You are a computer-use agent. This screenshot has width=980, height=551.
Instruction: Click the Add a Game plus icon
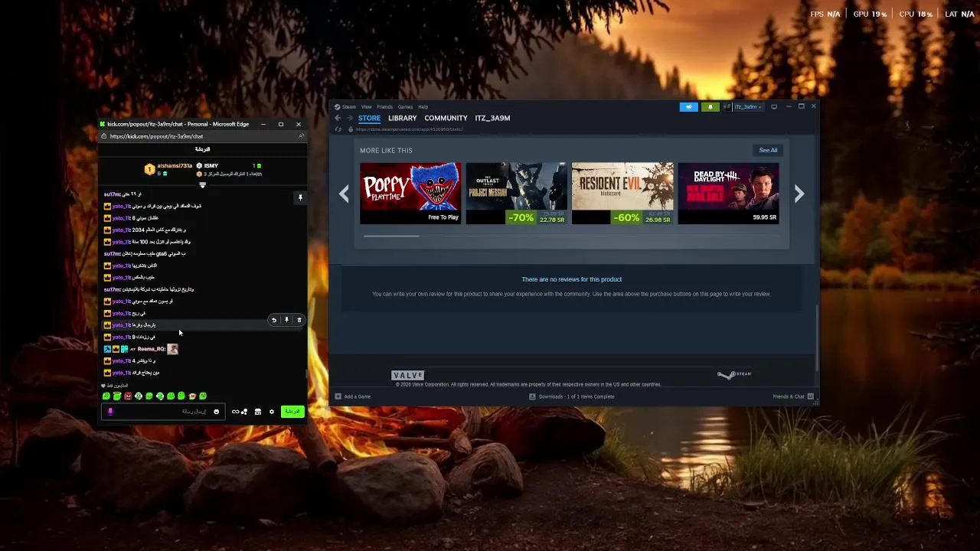pyautogui.click(x=338, y=396)
